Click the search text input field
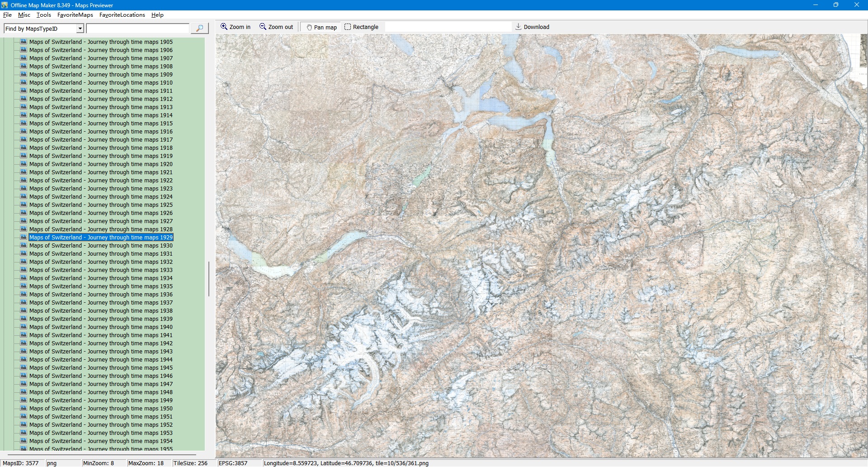Viewport: 868px width, 467px height. 137,29
